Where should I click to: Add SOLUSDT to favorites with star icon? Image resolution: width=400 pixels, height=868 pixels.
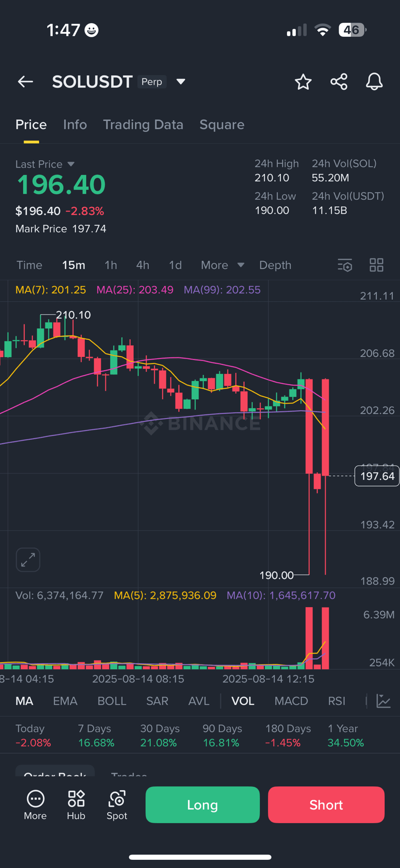click(303, 82)
